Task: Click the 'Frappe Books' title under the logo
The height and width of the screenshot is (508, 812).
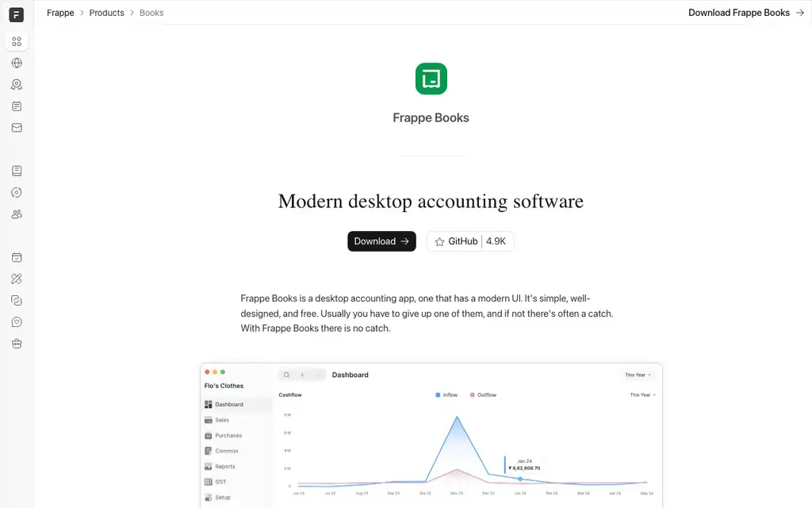Action: pyautogui.click(x=431, y=117)
